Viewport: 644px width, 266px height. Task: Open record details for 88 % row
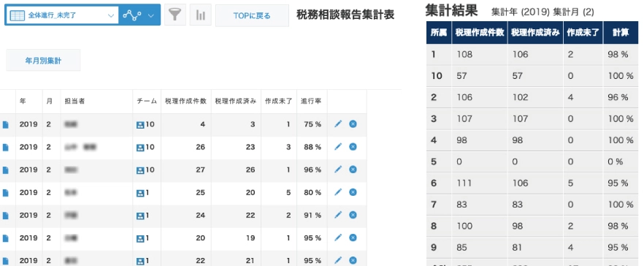click(x=5, y=147)
